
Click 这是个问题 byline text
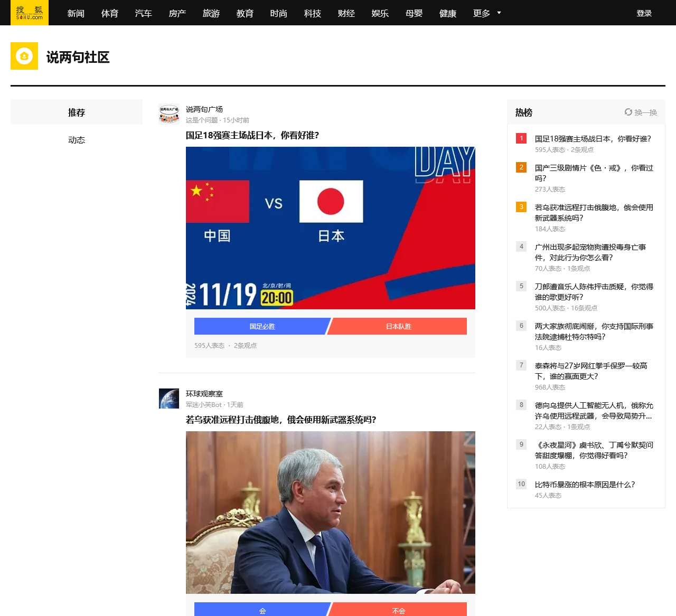coord(202,120)
